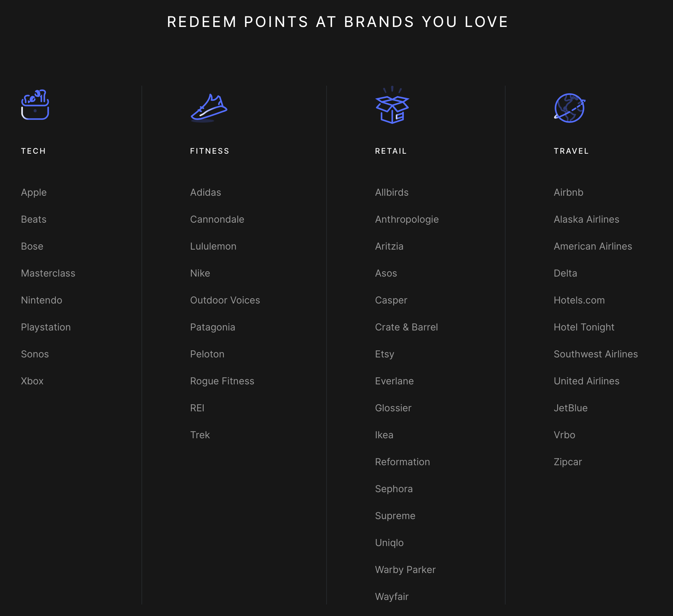Select Hotel Tonight brand link
This screenshot has height=616, width=673.
click(x=584, y=327)
